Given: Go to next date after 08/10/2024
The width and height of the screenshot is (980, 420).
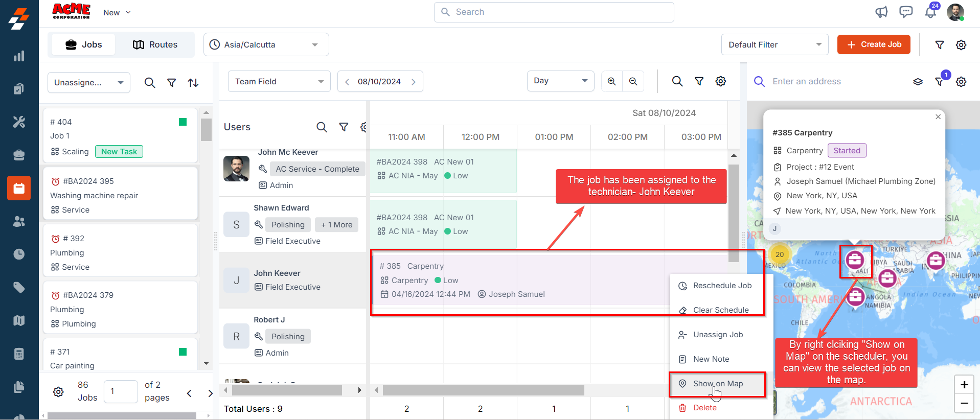Looking at the screenshot, I should pos(414,82).
